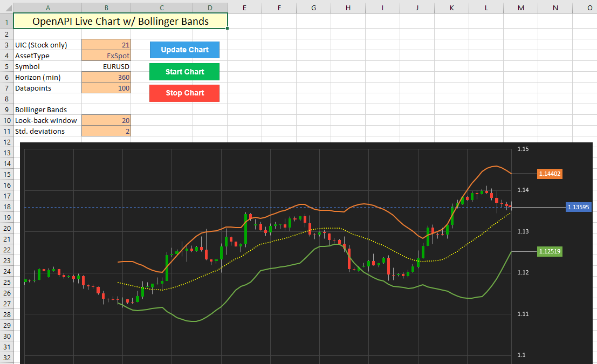The image size is (597, 364).
Task: Click the Look-back window value cell 20
Action: point(106,120)
